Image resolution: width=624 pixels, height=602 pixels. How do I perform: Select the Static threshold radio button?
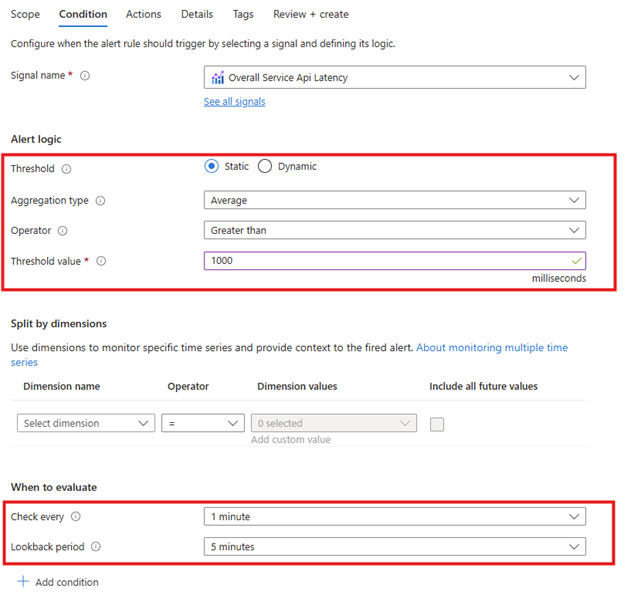click(x=212, y=167)
